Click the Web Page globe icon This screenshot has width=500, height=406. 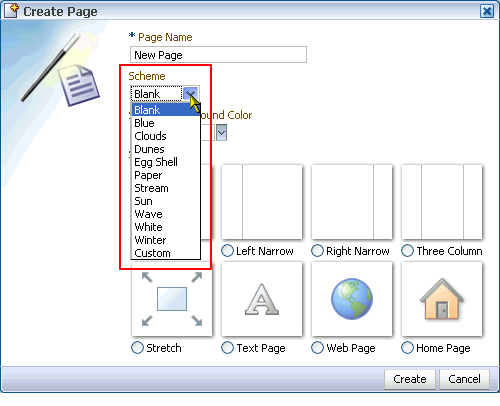tap(352, 299)
